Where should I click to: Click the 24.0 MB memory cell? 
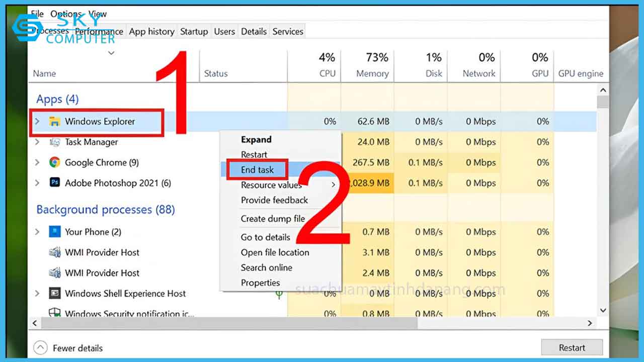(373, 142)
